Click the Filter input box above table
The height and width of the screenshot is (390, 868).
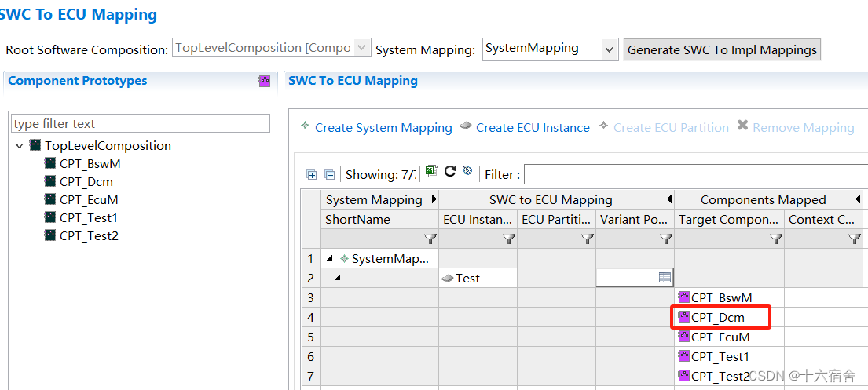point(696,175)
